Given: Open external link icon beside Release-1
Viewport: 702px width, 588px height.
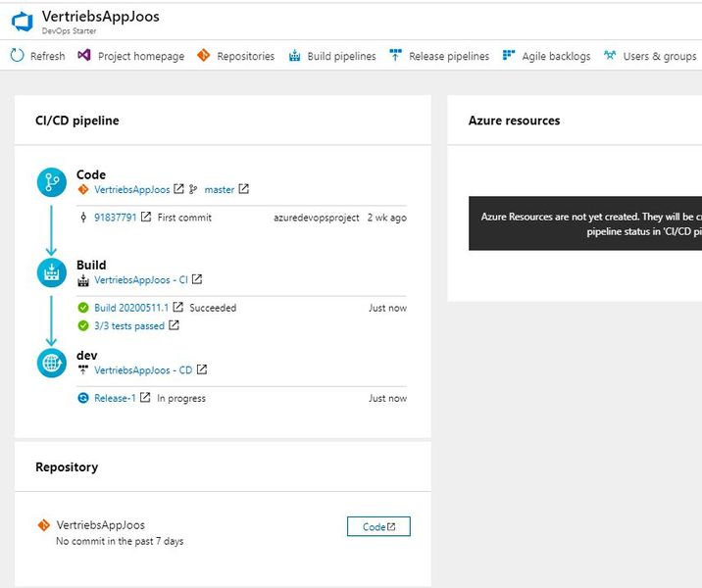Looking at the screenshot, I should (x=145, y=397).
